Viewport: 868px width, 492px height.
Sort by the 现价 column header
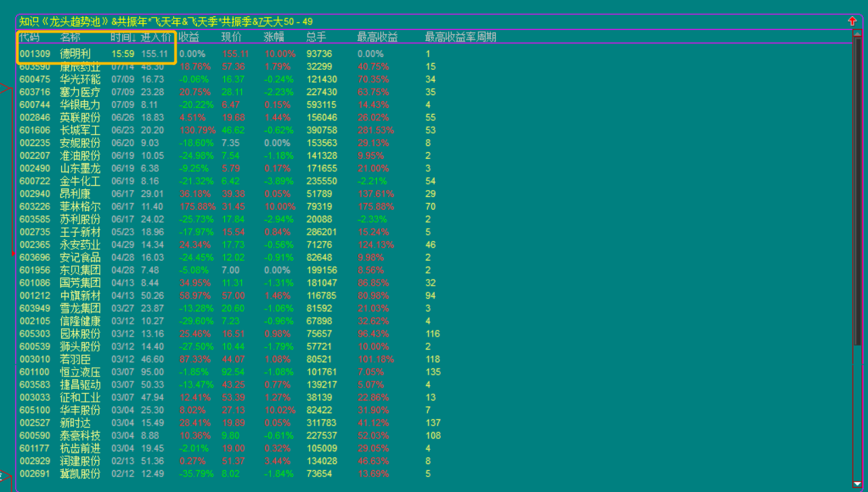[232, 37]
